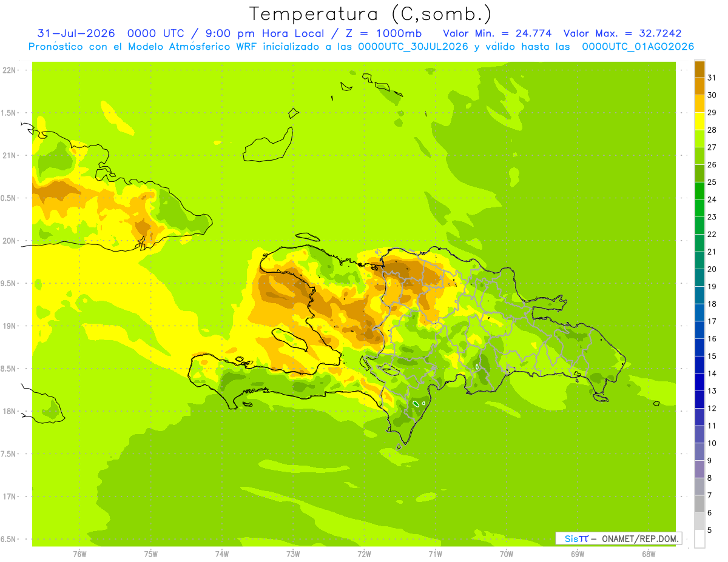The width and height of the screenshot is (728, 562).
Task: Click the legend value '30'
Action: click(712, 95)
